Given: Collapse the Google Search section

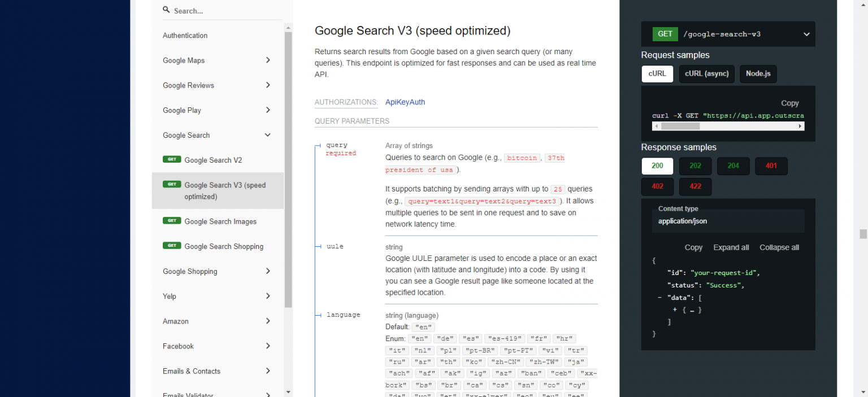Looking at the screenshot, I should pos(267,135).
